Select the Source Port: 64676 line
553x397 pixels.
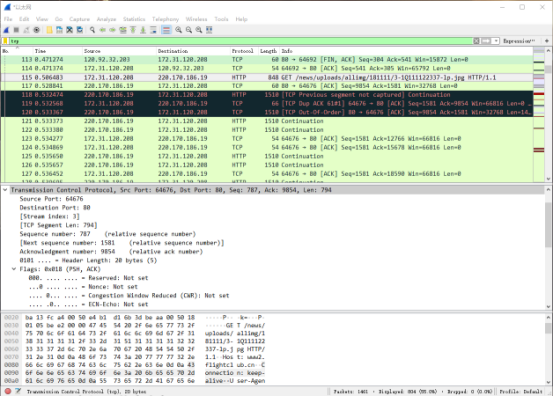51,199
